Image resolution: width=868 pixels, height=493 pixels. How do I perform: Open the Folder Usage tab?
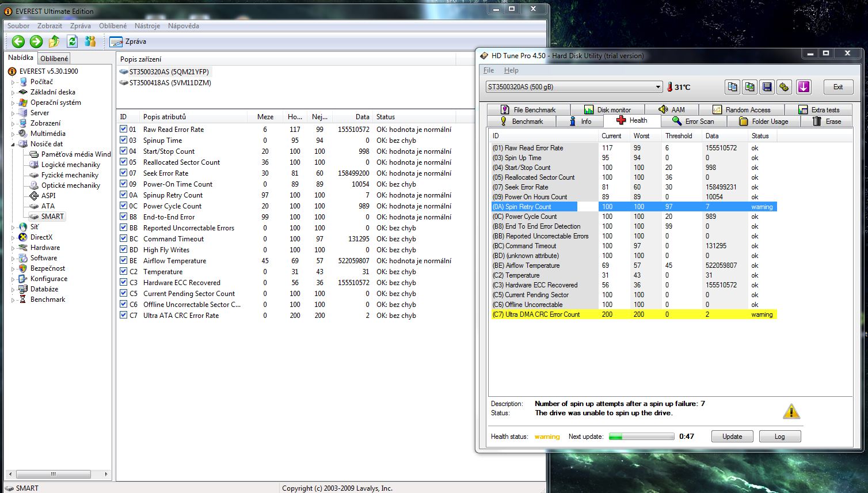763,122
